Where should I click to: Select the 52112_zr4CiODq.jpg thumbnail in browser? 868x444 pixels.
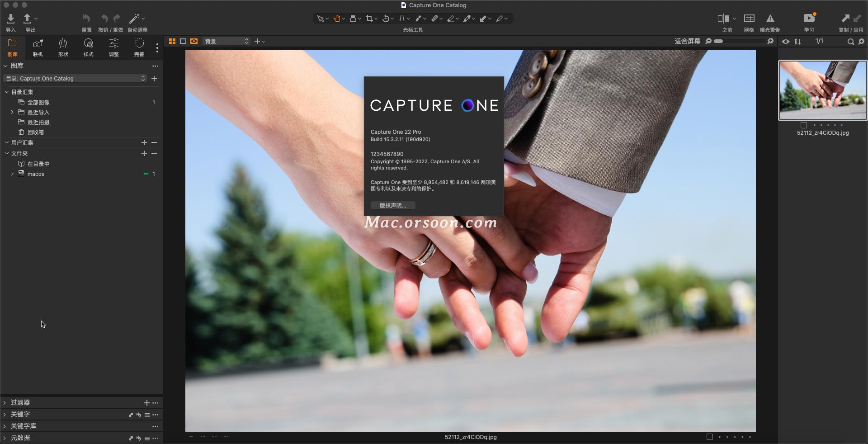tap(822, 90)
